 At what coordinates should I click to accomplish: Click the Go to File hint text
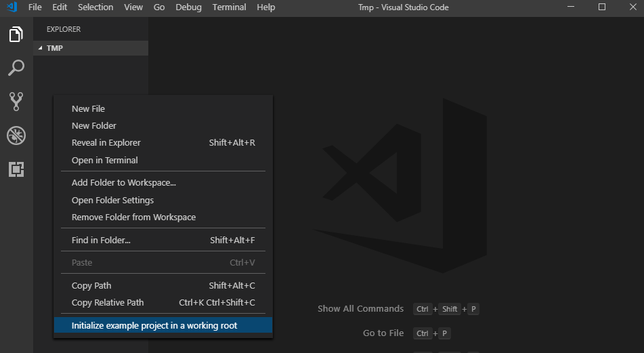pyautogui.click(x=383, y=333)
